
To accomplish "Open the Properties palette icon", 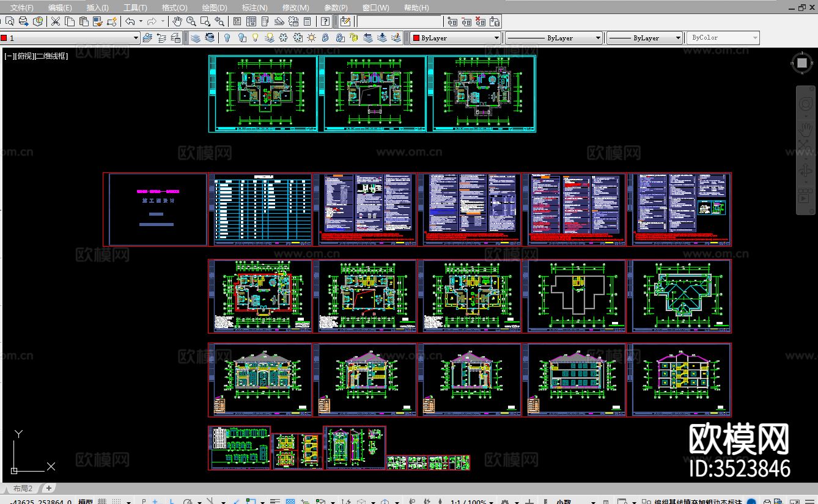I will point(237,21).
